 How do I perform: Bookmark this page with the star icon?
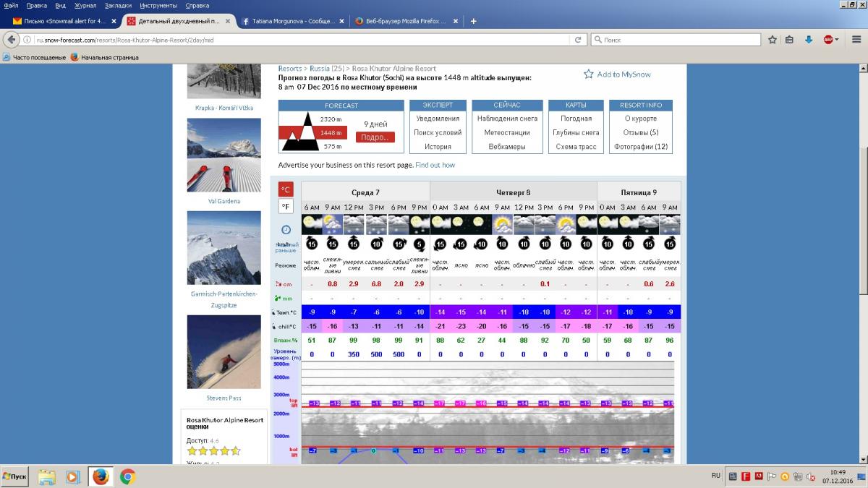pos(772,40)
